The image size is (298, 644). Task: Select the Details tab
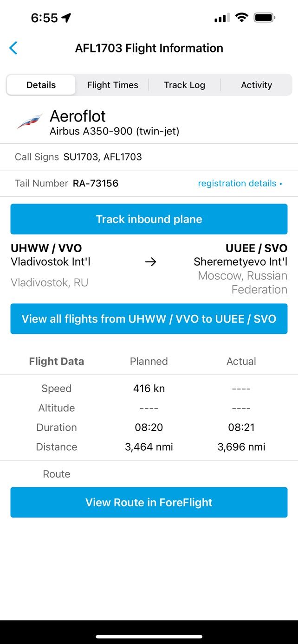(x=41, y=85)
